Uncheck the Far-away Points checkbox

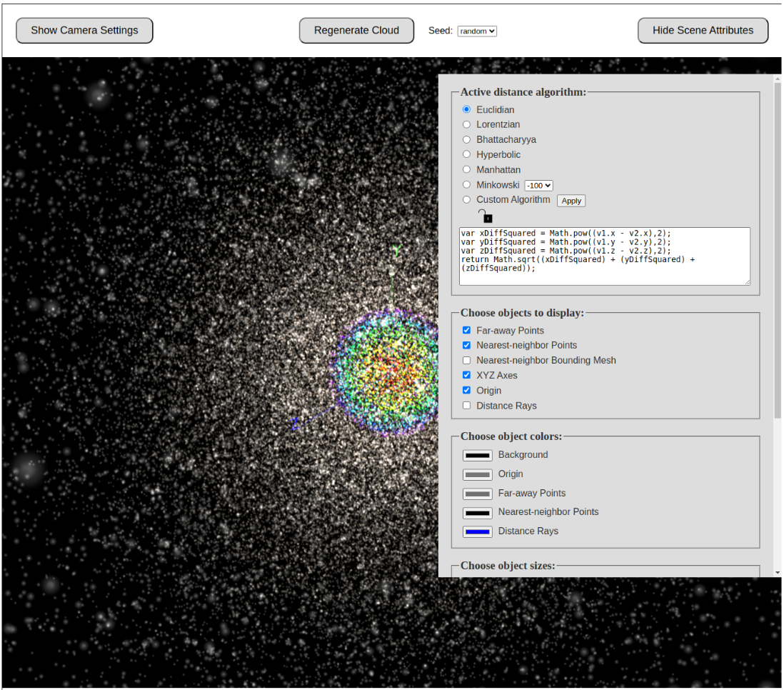[467, 330]
